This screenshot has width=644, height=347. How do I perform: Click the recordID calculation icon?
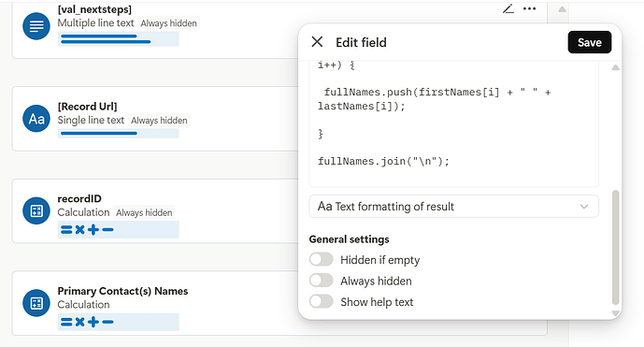[x=36, y=210]
